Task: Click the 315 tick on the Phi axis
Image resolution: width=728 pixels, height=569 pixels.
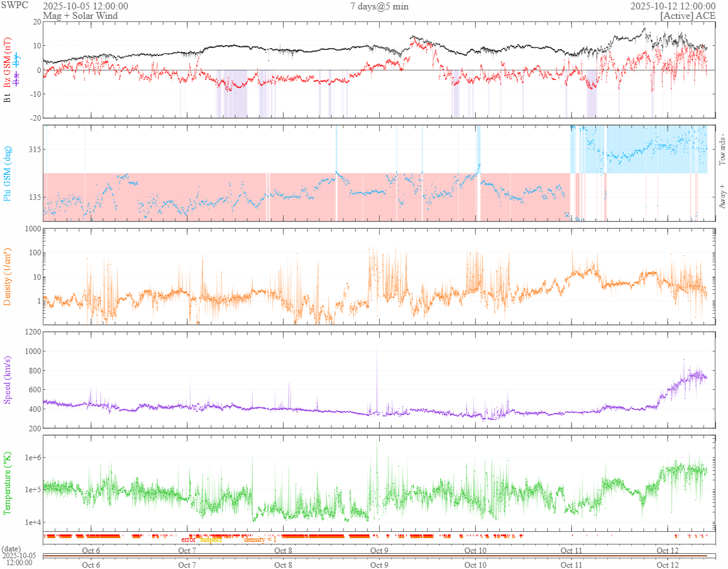Action: point(34,149)
